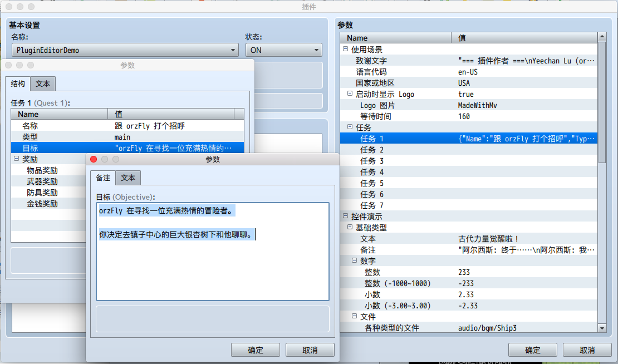Cancel with 取消 in Objective dialog

310,350
